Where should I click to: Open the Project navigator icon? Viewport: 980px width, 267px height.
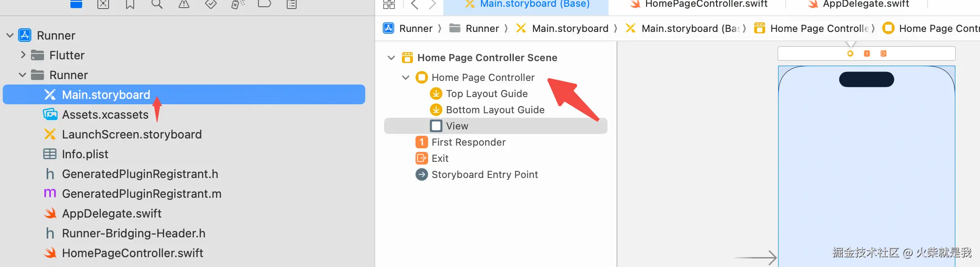coord(76,4)
